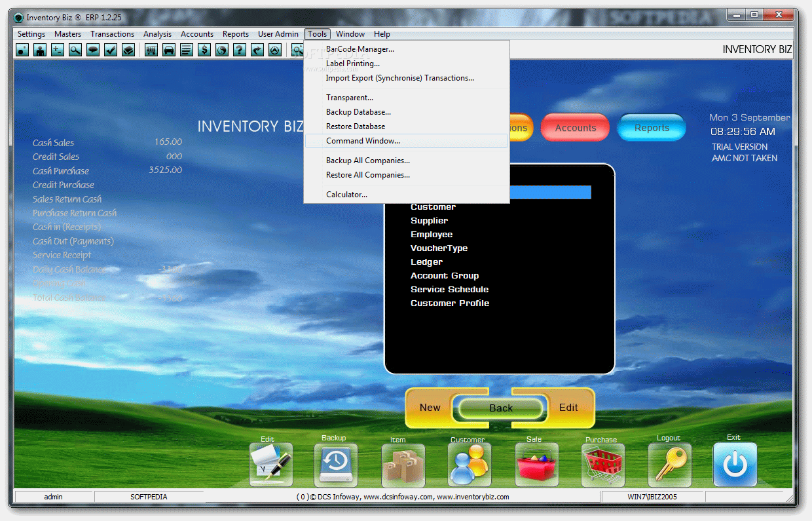
Task: Open the Help menu
Action: [x=382, y=34]
